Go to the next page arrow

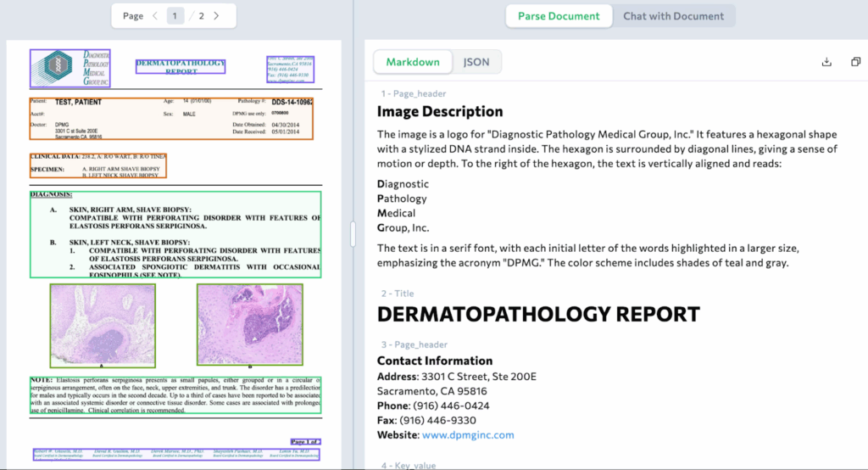click(x=216, y=16)
